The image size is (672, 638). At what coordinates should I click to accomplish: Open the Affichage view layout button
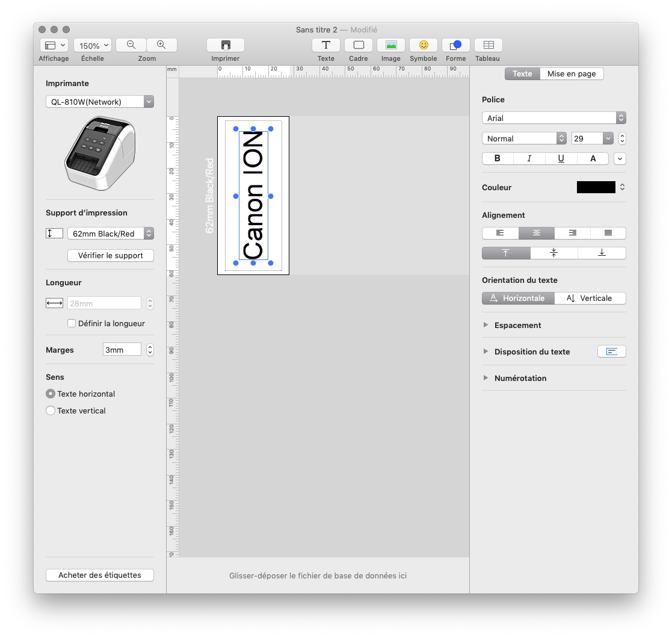coord(54,45)
